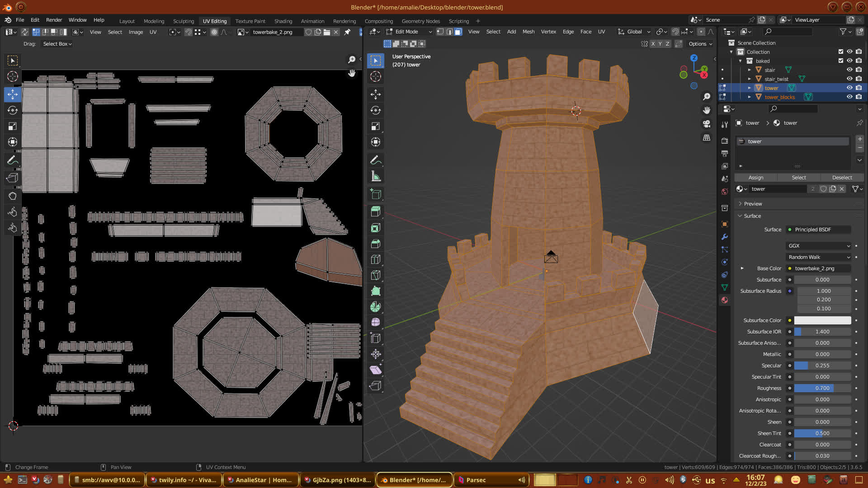Screen dimensions: 868x488
Task: Open the Render menu
Action: click(54, 20)
